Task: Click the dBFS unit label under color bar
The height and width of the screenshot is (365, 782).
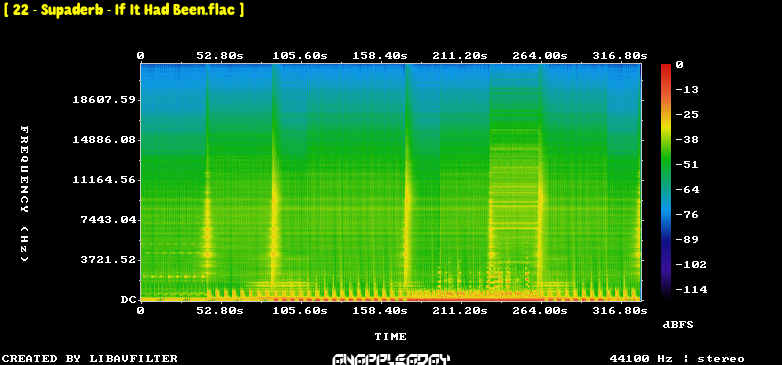Action: click(678, 325)
